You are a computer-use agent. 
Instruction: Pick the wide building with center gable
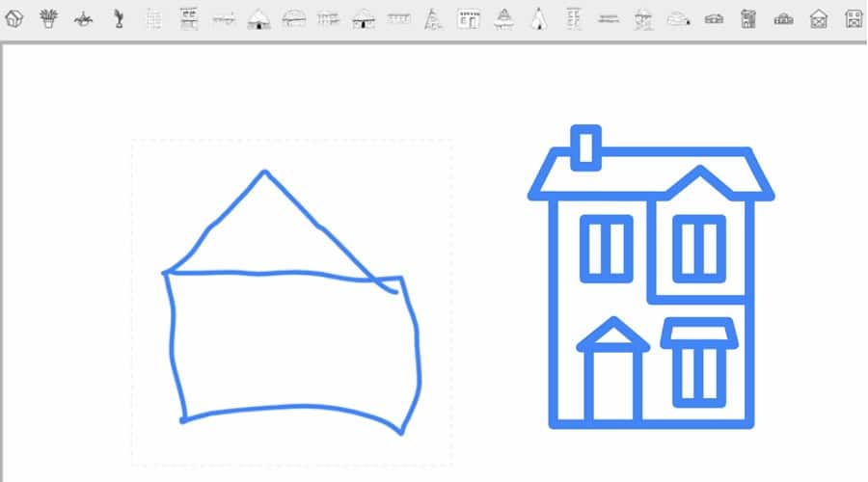click(x=783, y=20)
